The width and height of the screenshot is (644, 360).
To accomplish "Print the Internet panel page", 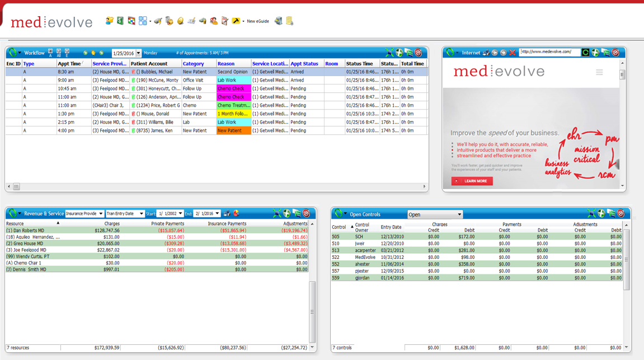I will [486, 53].
